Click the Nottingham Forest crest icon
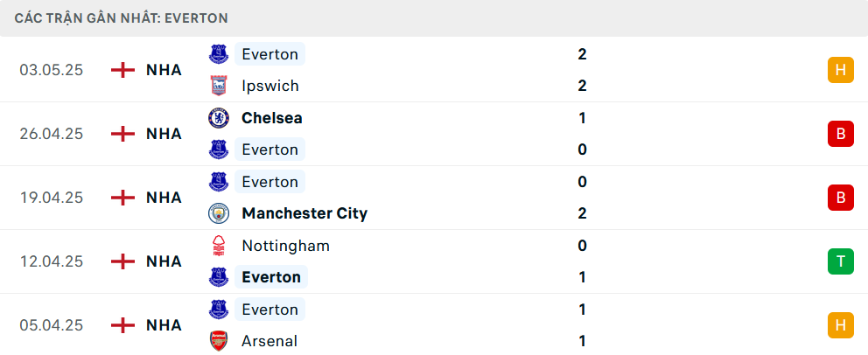 coord(218,246)
